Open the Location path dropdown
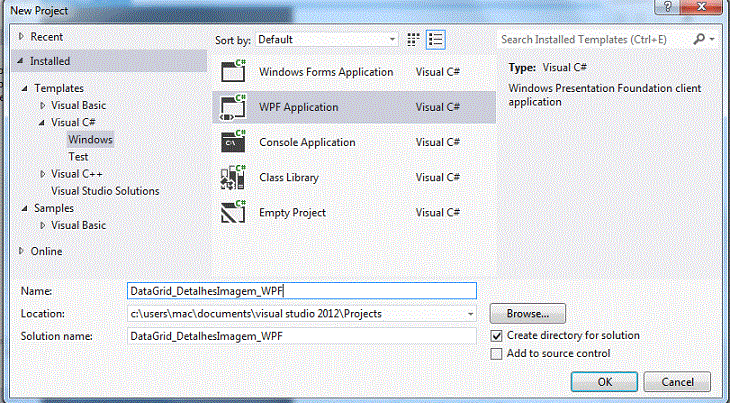The width and height of the screenshot is (730, 403). [x=471, y=314]
